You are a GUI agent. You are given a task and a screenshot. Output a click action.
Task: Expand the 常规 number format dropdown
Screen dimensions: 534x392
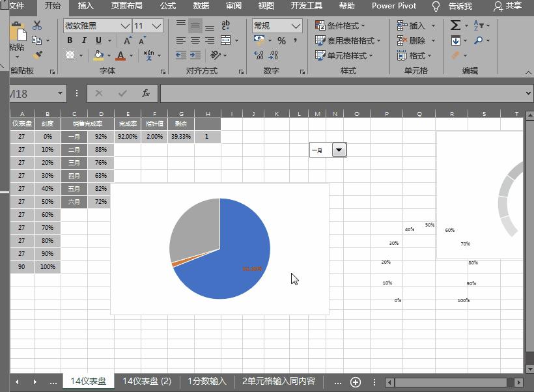click(x=294, y=25)
